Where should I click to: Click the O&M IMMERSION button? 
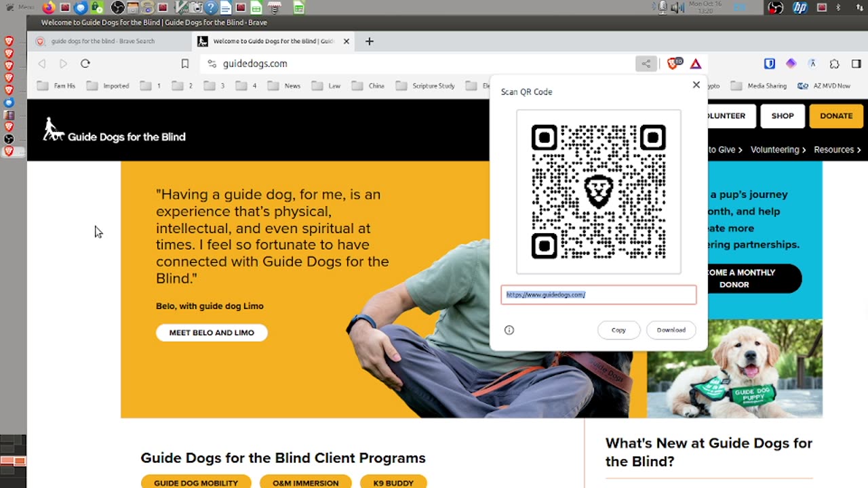[x=305, y=483]
